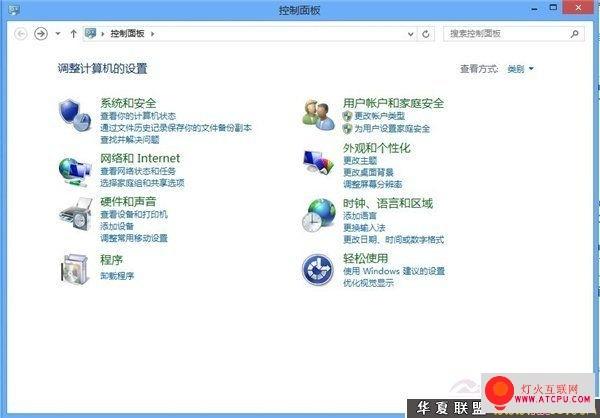Open the 类别 view-by dropdown
600x418 pixels.
click(520, 69)
